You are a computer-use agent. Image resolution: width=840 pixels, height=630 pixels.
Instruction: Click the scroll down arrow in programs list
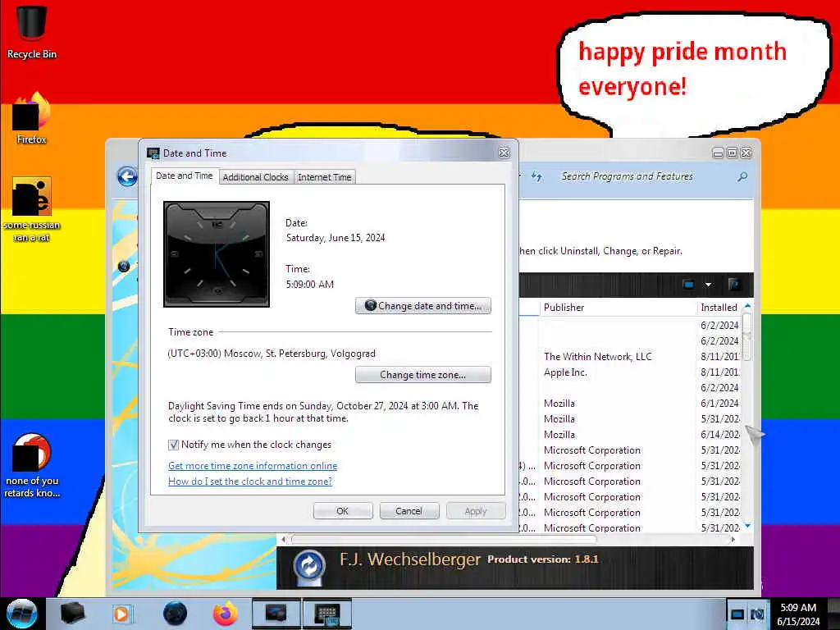747,526
